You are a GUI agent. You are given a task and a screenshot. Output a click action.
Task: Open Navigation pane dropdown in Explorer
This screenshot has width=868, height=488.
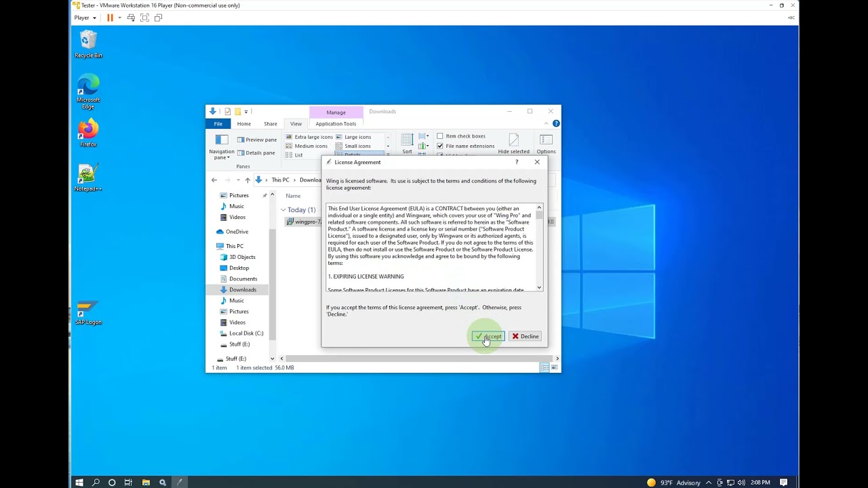point(222,148)
